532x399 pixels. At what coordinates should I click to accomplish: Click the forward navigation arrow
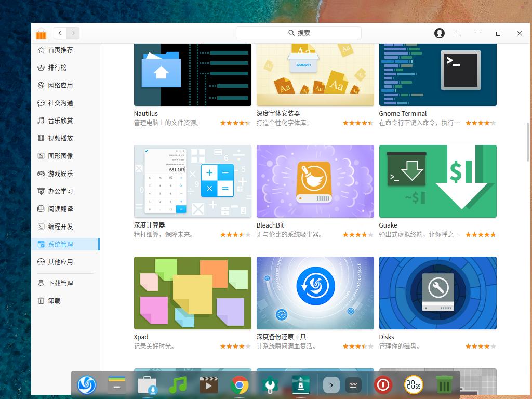73,33
